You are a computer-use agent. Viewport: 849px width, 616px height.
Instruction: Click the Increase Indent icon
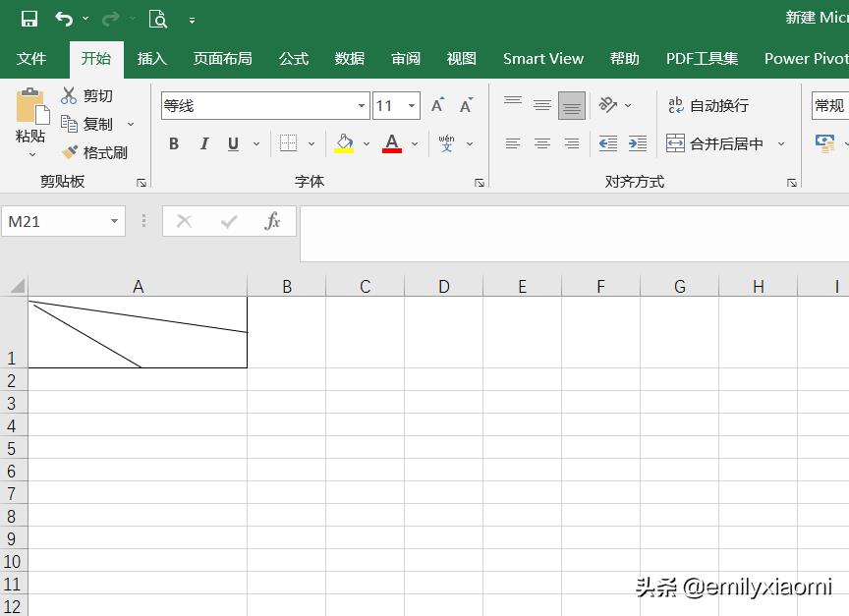[x=638, y=143]
